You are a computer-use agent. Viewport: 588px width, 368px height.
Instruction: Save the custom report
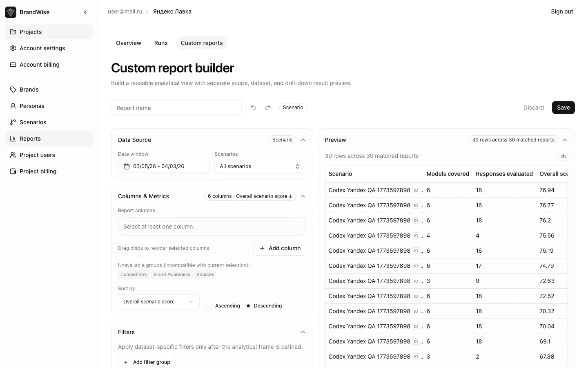(x=563, y=108)
